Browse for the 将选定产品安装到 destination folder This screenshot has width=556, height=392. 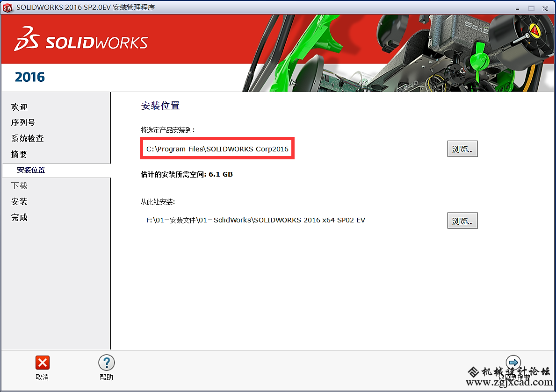click(x=462, y=149)
